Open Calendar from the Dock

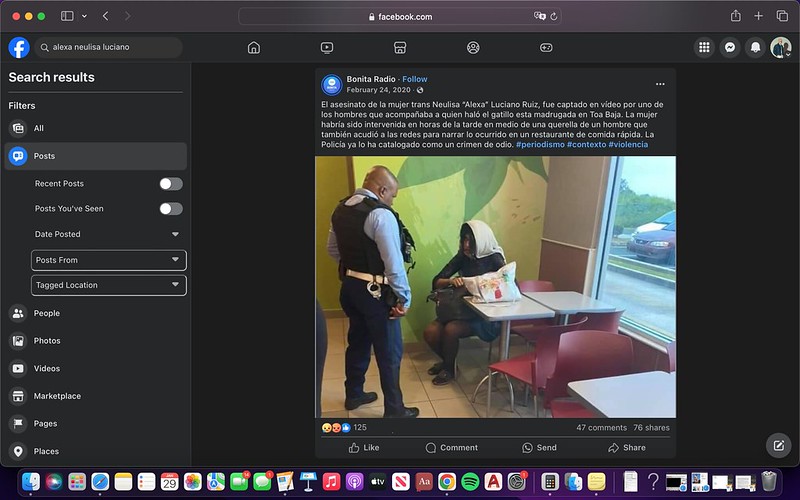pyautogui.click(x=169, y=481)
